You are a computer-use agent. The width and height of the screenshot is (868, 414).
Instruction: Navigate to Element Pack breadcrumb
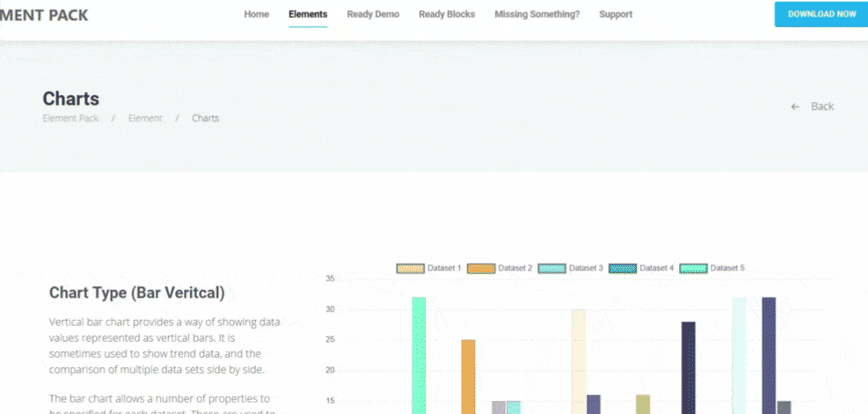(x=70, y=118)
